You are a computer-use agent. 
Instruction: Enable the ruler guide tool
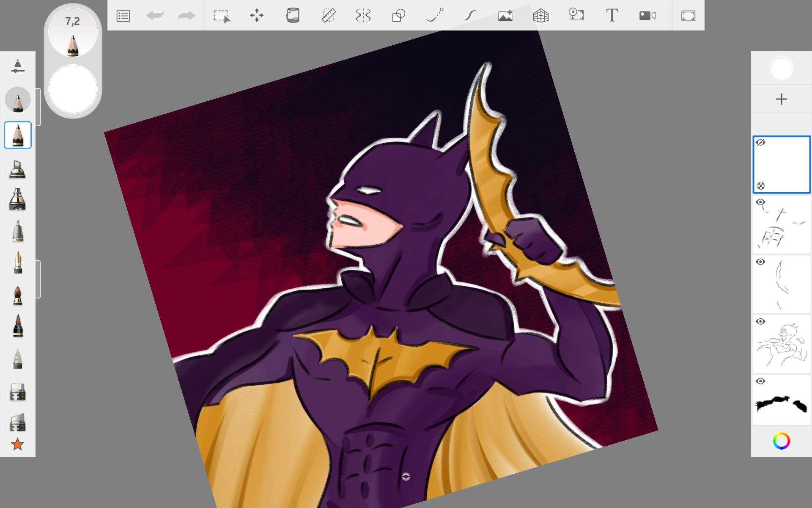coord(328,16)
